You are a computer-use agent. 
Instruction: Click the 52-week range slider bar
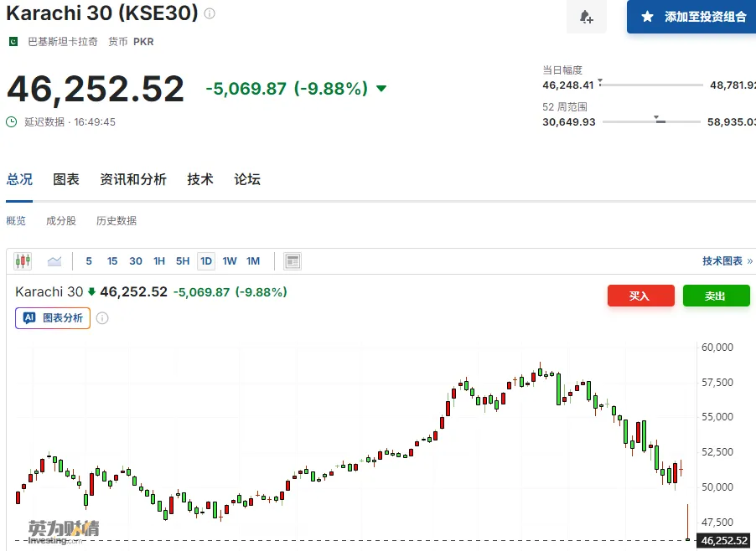651,122
